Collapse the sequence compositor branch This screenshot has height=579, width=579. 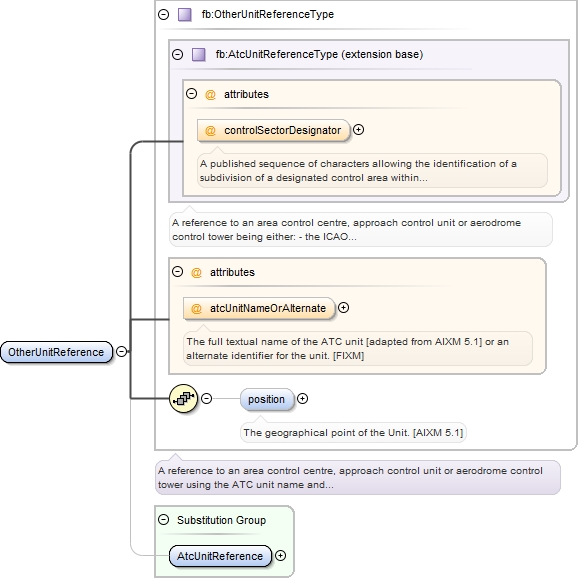coord(206,398)
